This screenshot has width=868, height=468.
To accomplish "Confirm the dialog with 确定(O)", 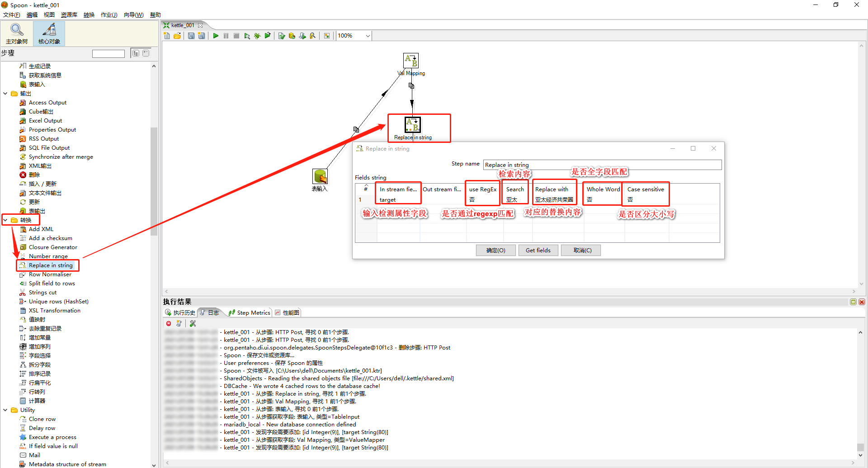I will point(495,250).
